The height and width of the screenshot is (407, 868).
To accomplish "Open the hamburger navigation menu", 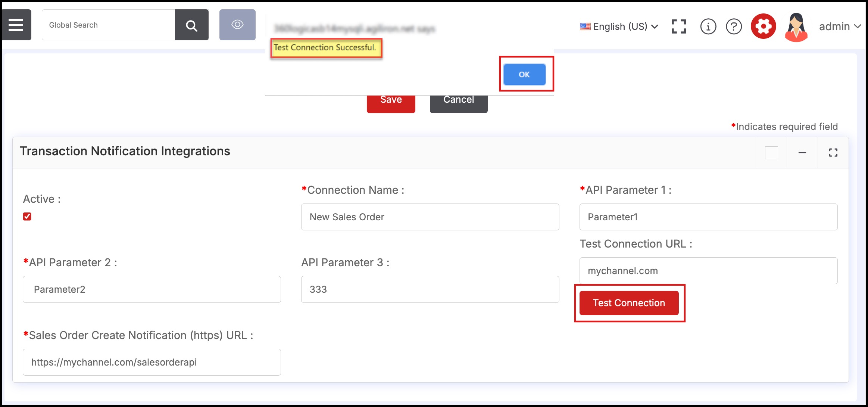I will [16, 25].
